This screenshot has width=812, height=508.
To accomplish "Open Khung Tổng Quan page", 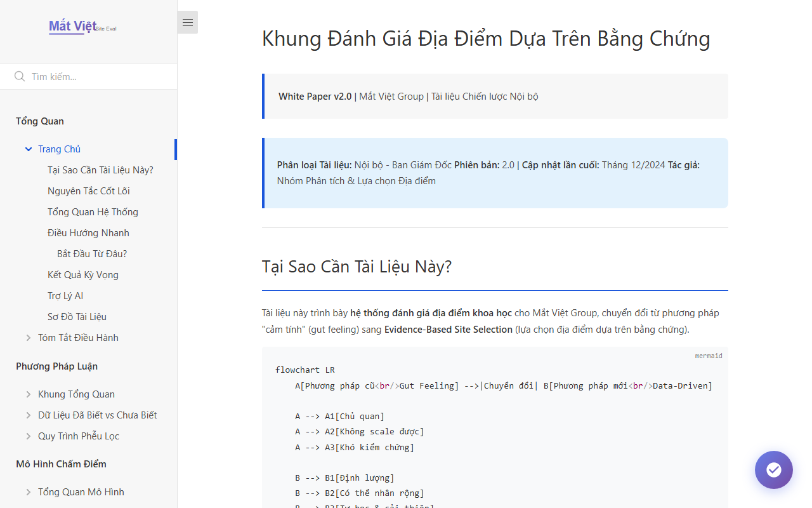I will coord(76,394).
